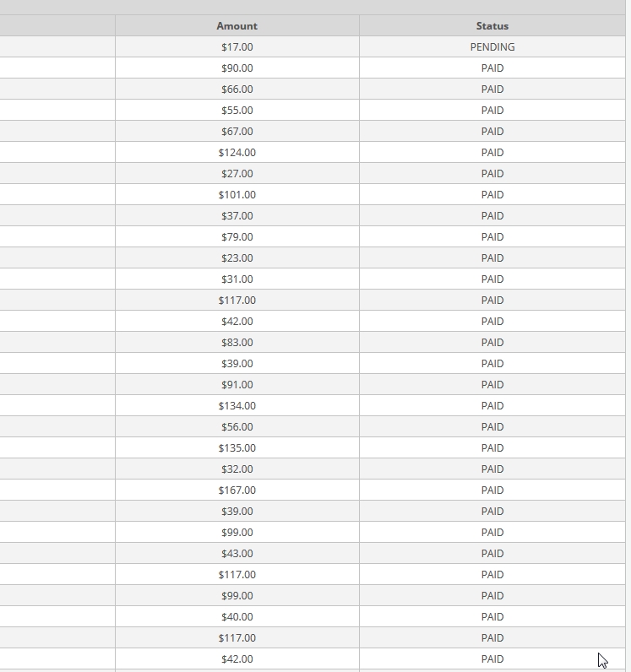
Task: Click the $135.00 amount entry
Action: pyautogui.click(x=237, y=448)
